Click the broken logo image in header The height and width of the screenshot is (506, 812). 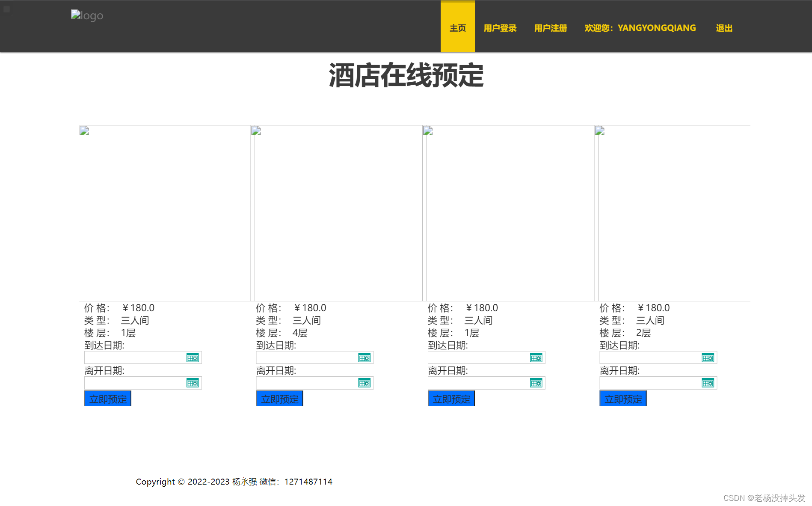coord(87,15)
